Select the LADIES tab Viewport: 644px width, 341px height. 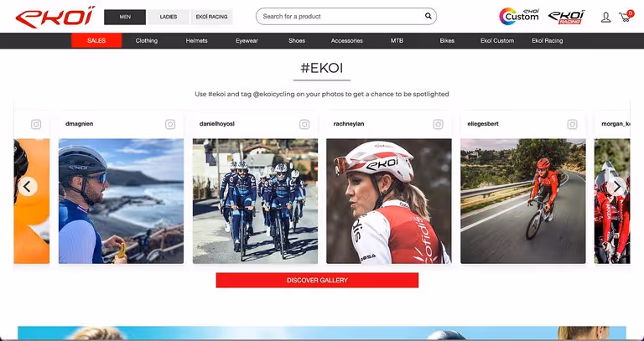pos(169,17)
